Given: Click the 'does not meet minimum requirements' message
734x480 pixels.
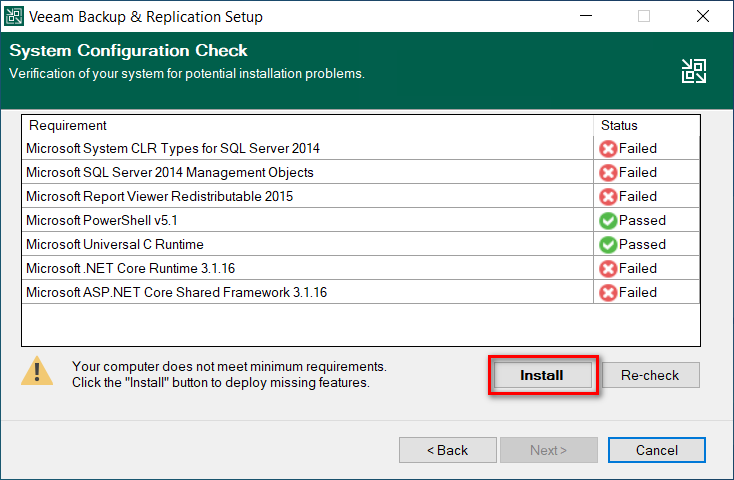Looking at the screenshot, I should (x=229, y=366).
